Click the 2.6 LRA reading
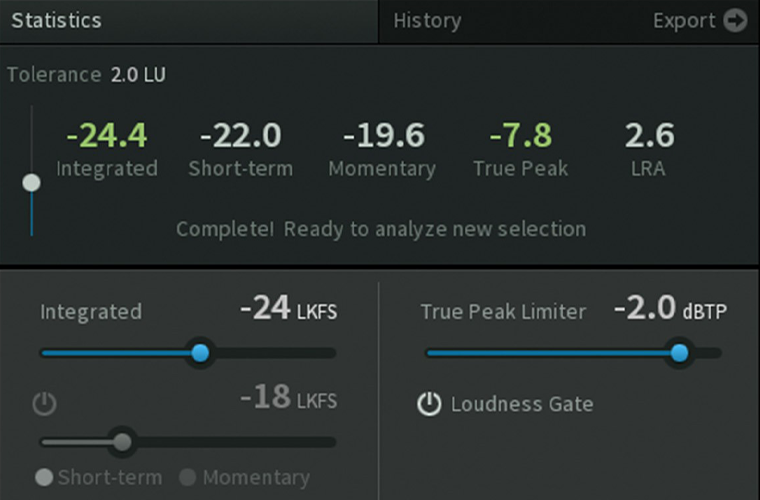Viewport: 760px width, 500px height. (x=649, y=135)
